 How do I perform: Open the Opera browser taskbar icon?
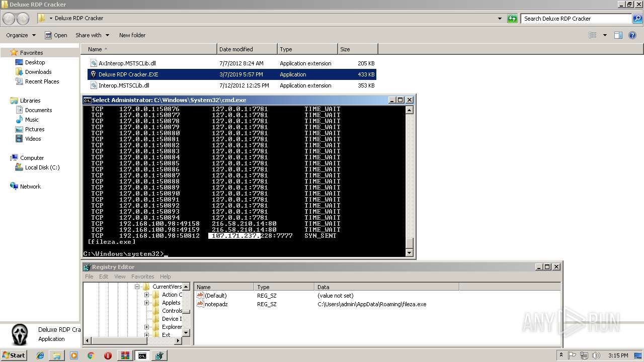108,355
